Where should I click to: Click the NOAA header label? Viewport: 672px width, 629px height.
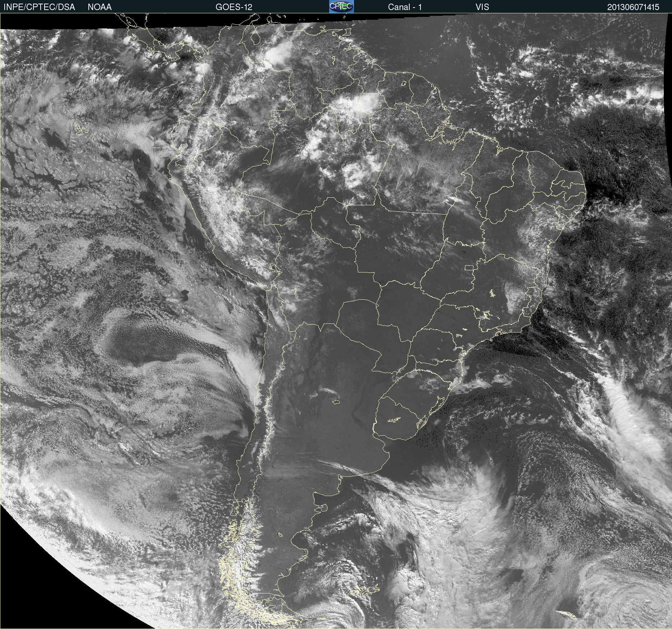100,7
